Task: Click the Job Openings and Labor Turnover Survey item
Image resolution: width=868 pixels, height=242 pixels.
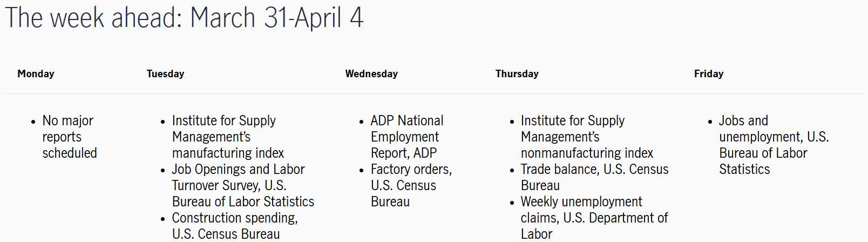Action: pos(243,185)
